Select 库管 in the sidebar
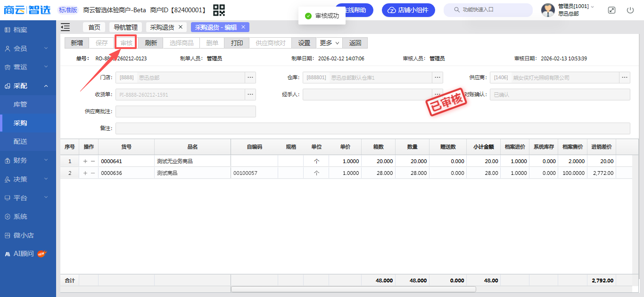644x297 pixels. (x=20, y=104)
